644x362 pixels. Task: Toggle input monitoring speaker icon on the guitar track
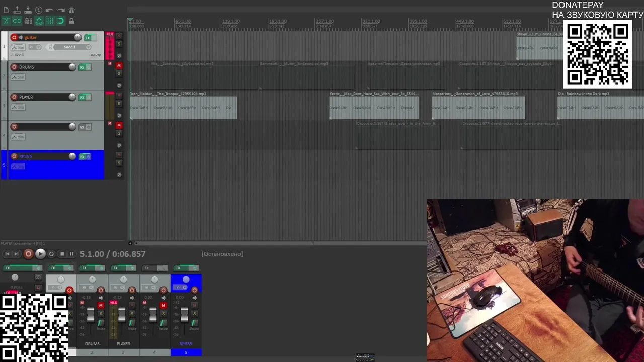click(x=21, y=38)
